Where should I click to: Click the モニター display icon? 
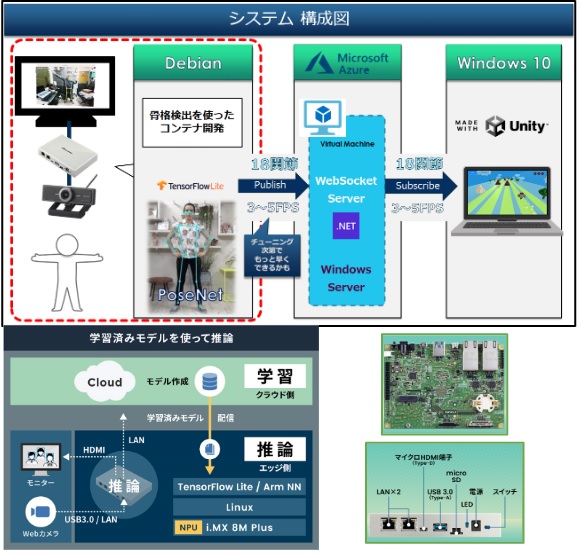coord(40,460)
